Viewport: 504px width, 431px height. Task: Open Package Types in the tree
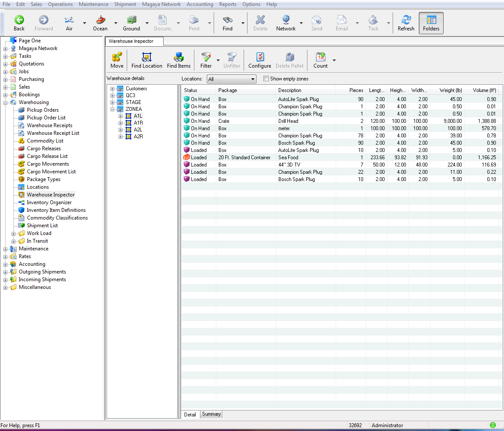(x=44, y=179)
